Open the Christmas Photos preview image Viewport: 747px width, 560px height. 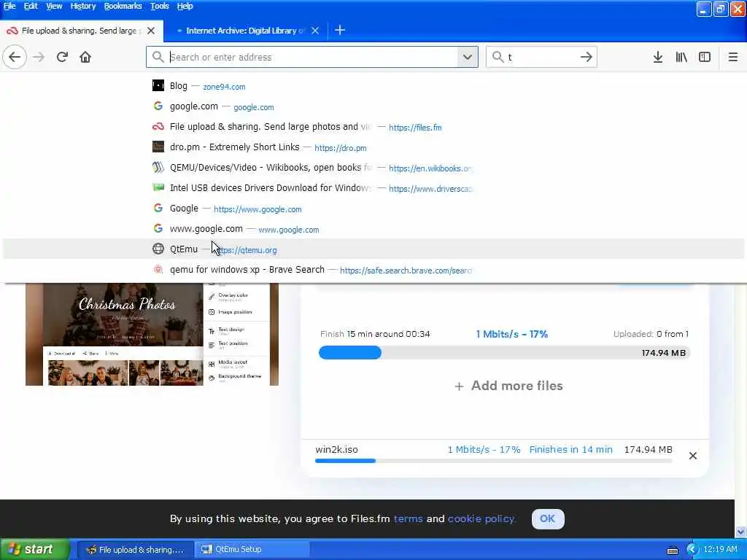[152, 334]
